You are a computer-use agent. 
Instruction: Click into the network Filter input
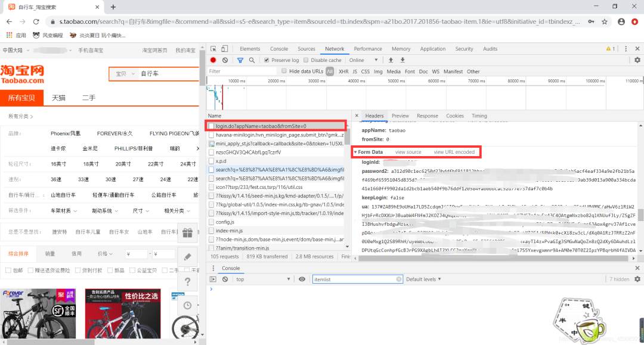pyautogui.click(x=242, y=72)
